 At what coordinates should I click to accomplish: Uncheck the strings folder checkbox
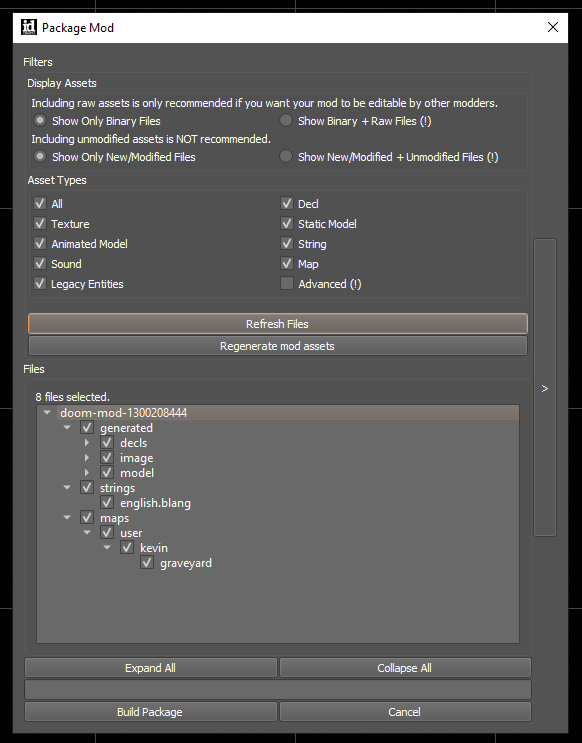click(x=87, y=488)
